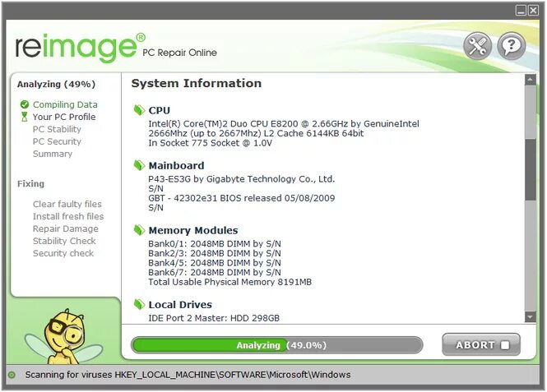Select Clear faulty files step
The image size is (547, 392).
tap(67, 204)
